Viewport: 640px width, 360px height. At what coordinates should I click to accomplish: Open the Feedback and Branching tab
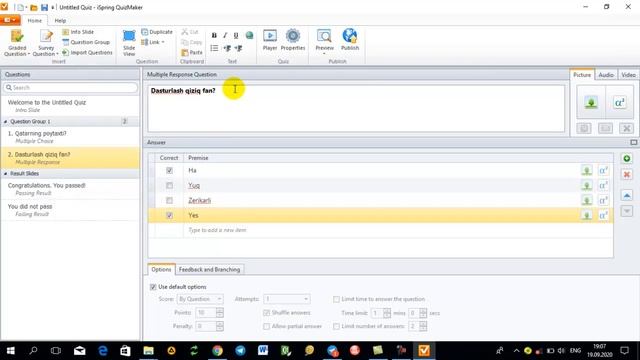(209, 269)
